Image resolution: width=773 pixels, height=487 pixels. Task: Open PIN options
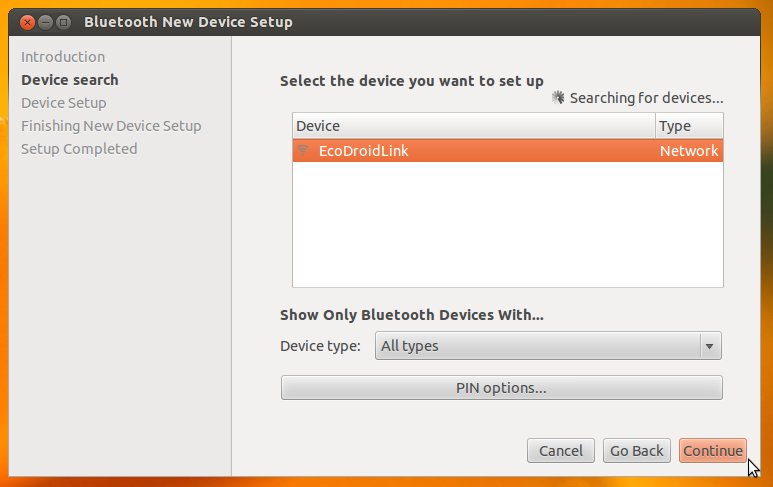point(501,388)
